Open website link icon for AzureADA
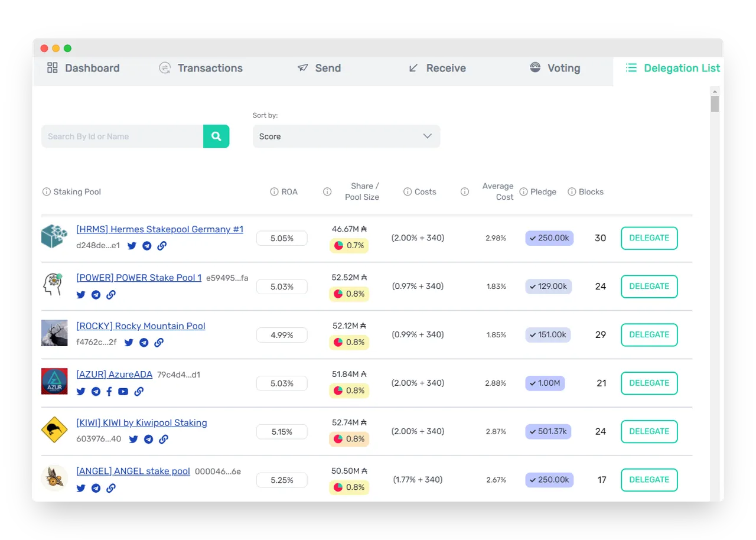Image resolution: width=756 pixels, height=540 pixels. 139,391
